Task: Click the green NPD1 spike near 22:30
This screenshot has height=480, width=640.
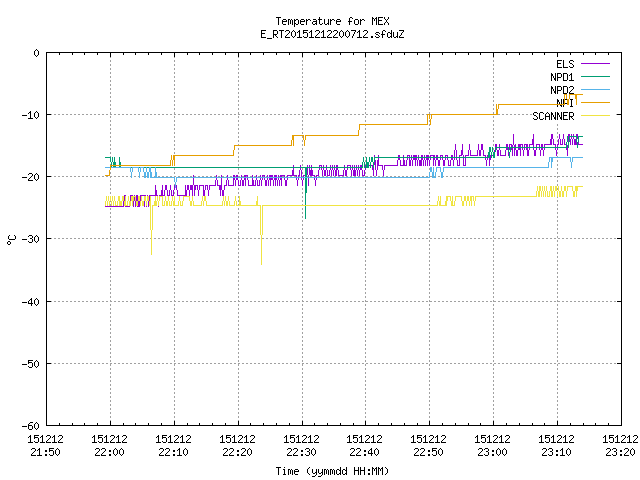Action: pyautogui.click(x=305, y=192)
